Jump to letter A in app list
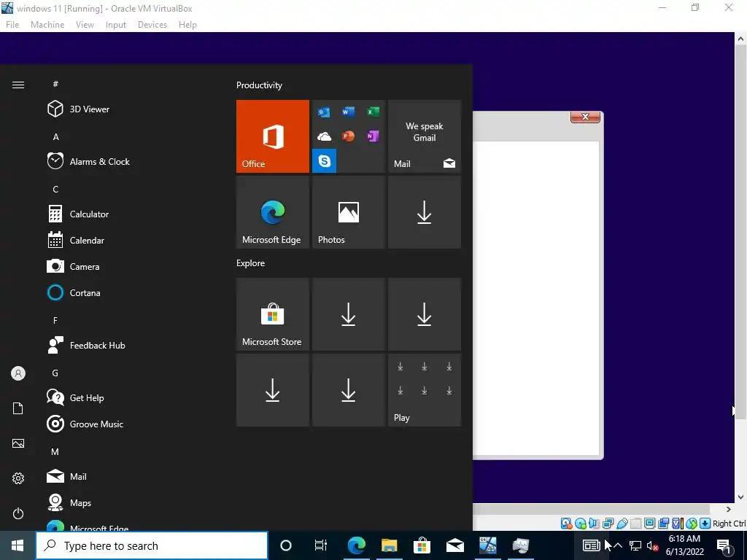The width and height of the screenshot is (747, 560). (55, 137)
